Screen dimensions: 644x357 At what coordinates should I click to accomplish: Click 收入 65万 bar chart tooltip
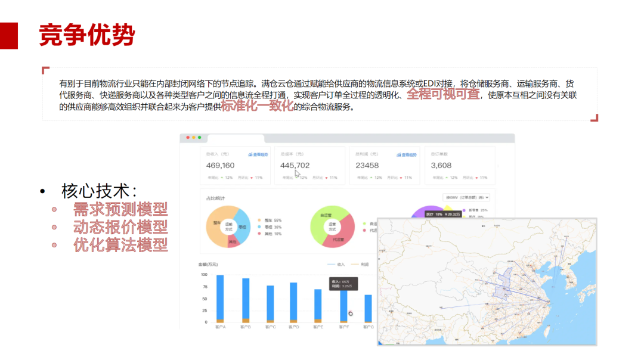click(x=343, y=284)
